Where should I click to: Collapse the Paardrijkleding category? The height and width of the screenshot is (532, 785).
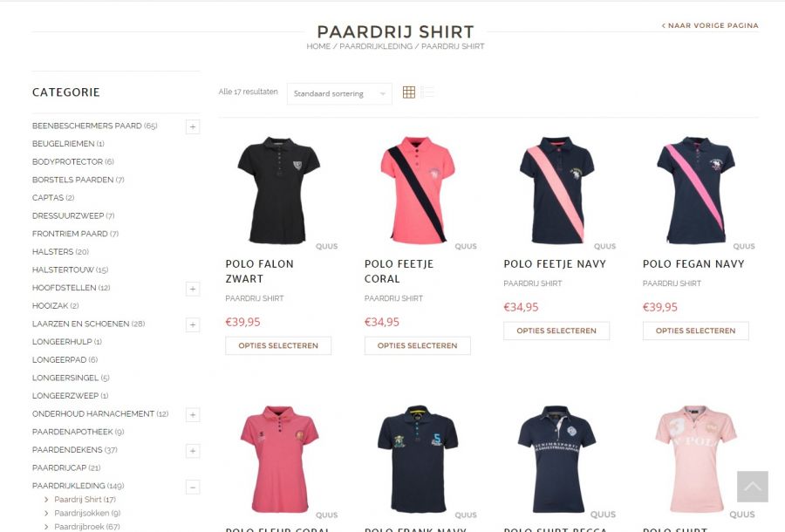coord(193,487)
